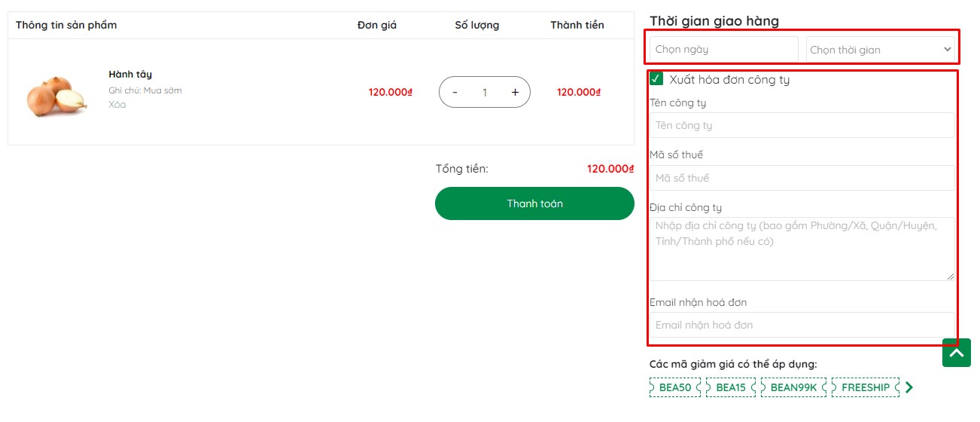Click the Chọn ngày date field
Screen dimensions: 980x422
[723, 49]
